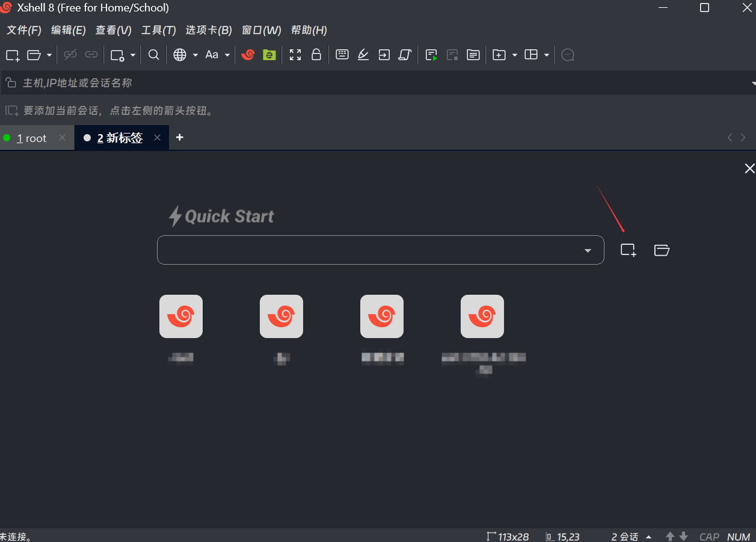
Task: Click Quick Start New Session icon
Action: [628, 250]
